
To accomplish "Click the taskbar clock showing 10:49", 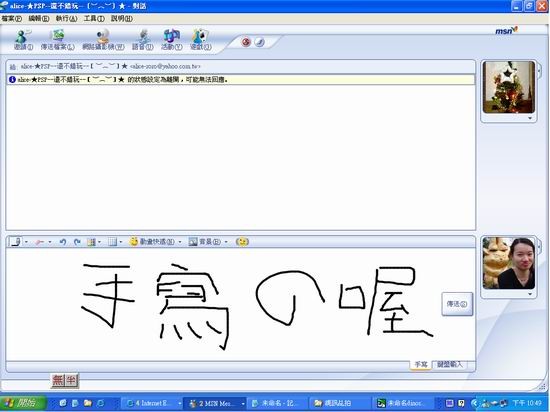I will [527, 403].
